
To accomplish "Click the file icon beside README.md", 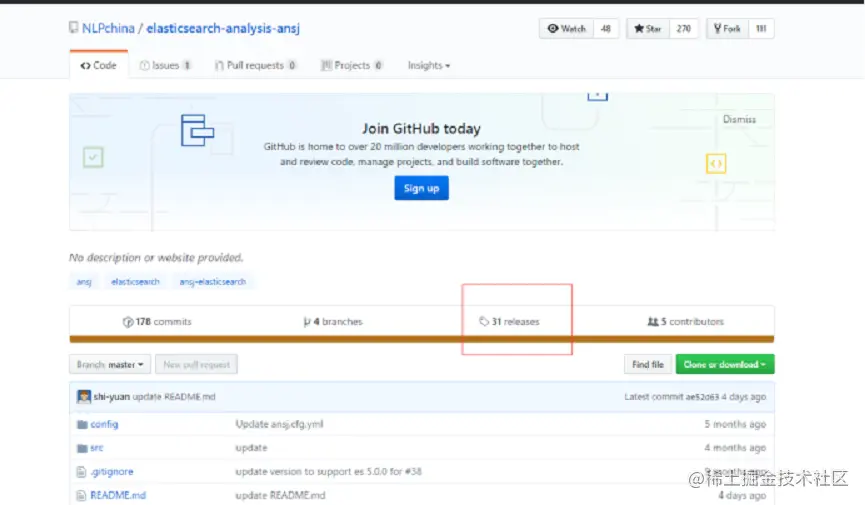I will point(81,496).
